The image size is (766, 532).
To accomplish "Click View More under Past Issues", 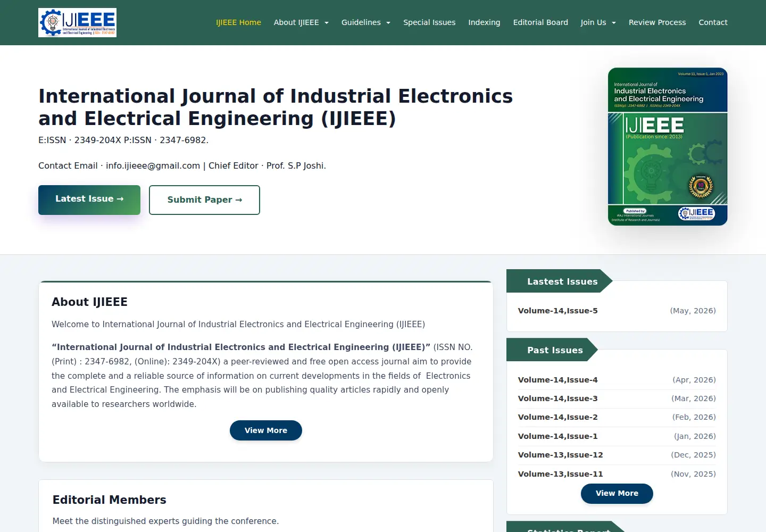I will (x=617, y=493).
